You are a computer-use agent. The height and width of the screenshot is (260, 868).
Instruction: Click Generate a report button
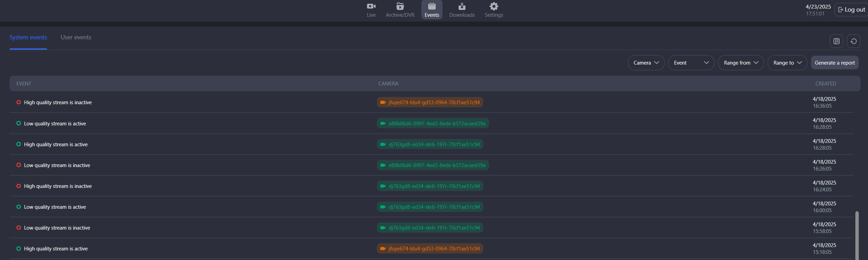tap(834, 63)
